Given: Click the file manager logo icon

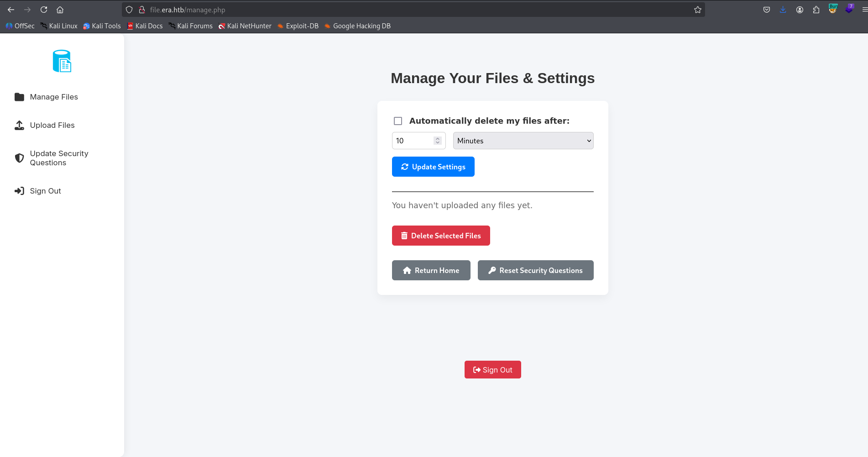Looking at the screenshot, I should [x=62, y=61].
